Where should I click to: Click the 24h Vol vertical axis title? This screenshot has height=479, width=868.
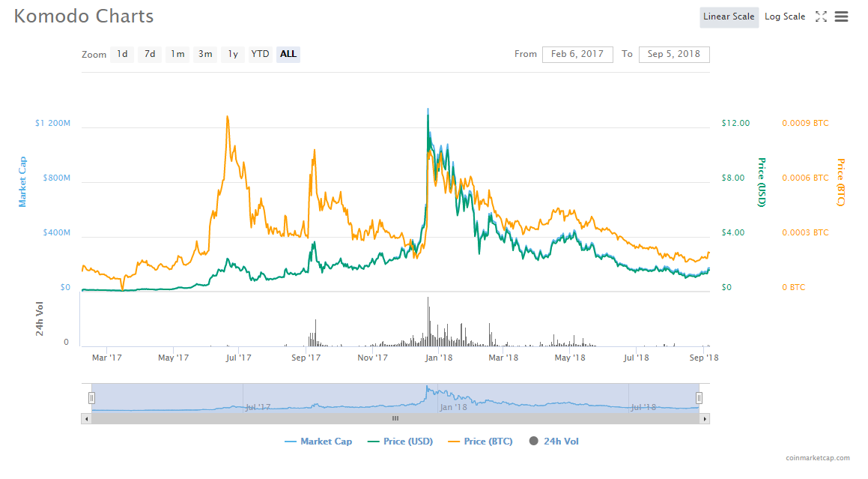(39, 319)
